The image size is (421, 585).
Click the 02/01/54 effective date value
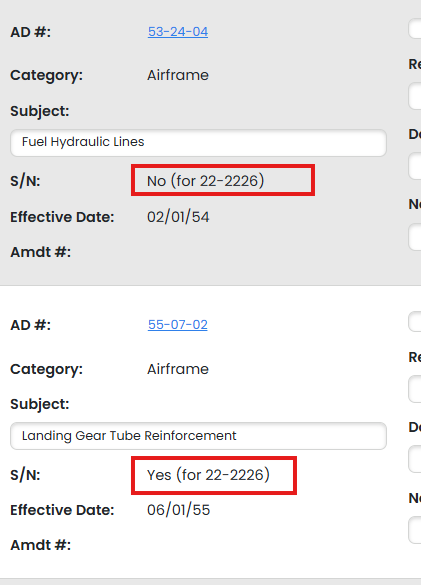coord(178,217)
